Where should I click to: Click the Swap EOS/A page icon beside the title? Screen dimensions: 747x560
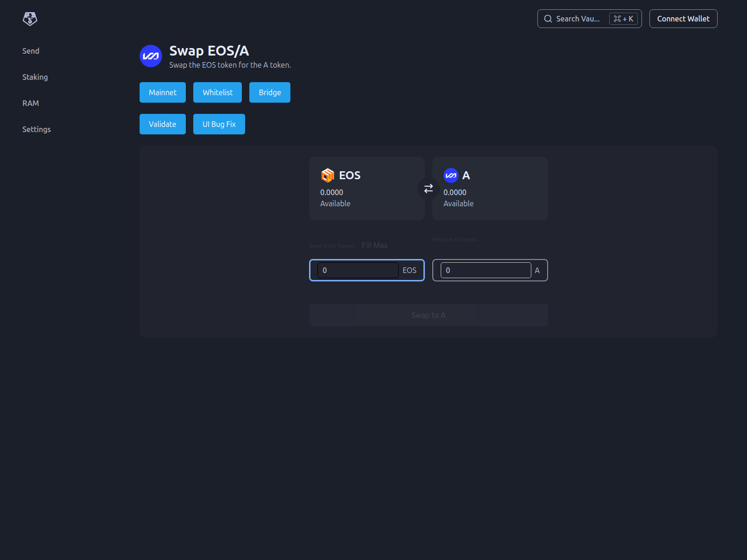click(x=150, y=56)
